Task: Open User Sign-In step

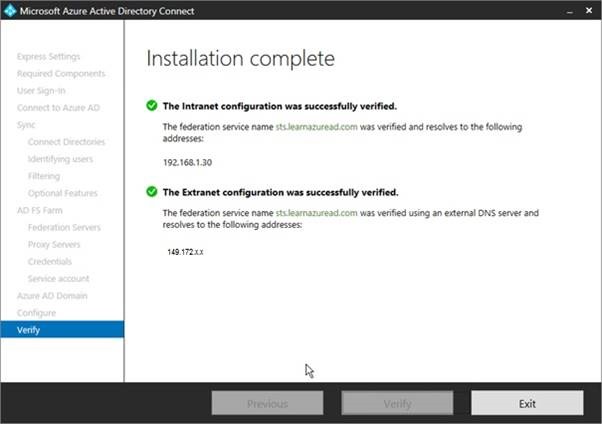Action: pyautogui.click(x=41, y=91)
